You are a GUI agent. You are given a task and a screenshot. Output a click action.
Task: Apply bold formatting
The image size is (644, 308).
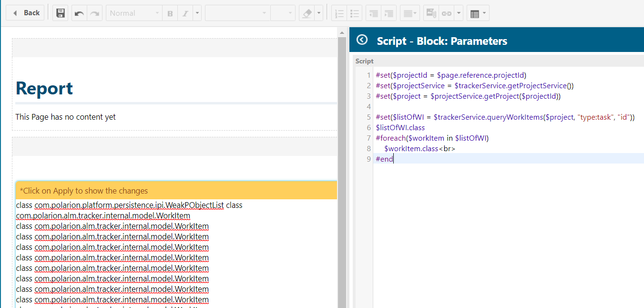[x=170, y=13]
